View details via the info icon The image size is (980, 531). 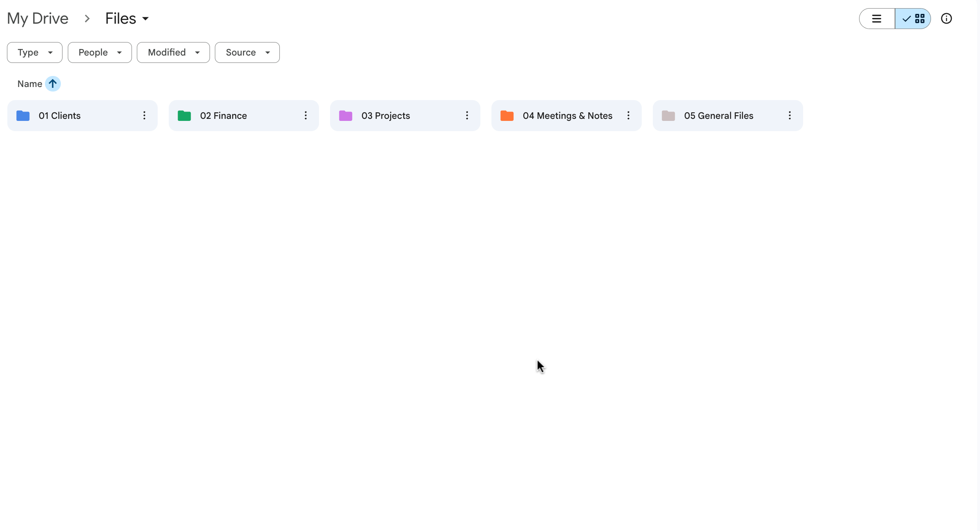[947, 19]
